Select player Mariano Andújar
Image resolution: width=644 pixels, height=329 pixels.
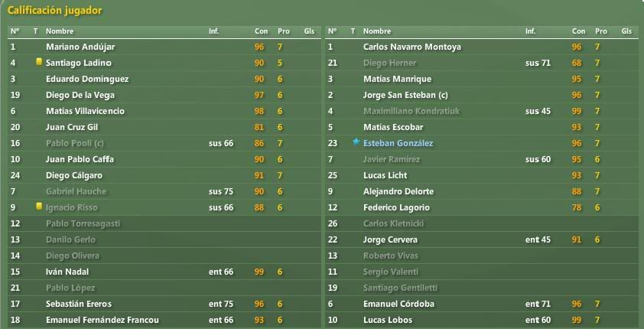(80, 47)
